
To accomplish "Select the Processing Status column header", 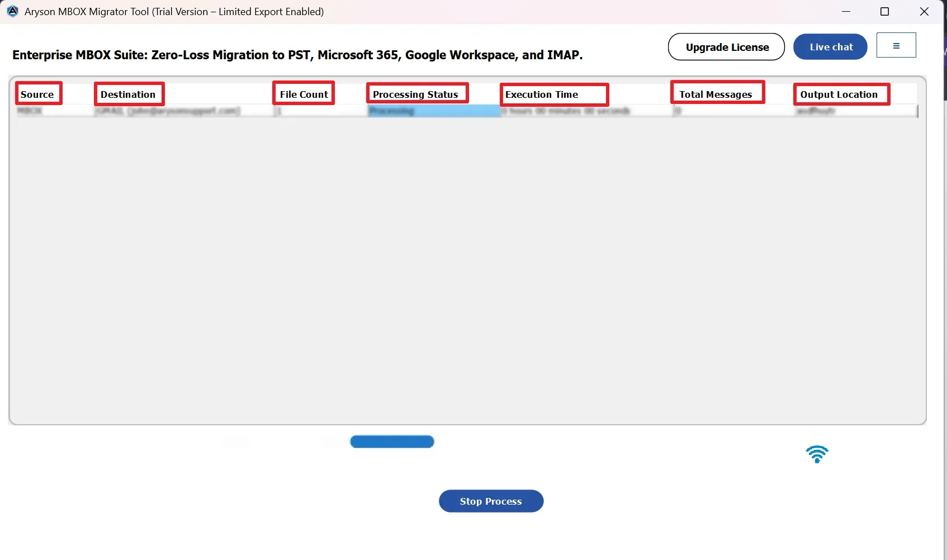I will [x=416, y=93].
